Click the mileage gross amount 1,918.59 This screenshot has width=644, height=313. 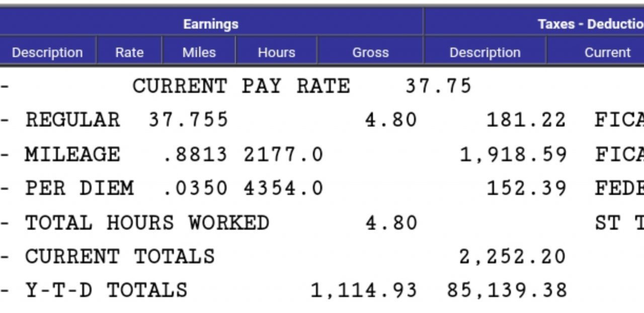tap(513, 154)
